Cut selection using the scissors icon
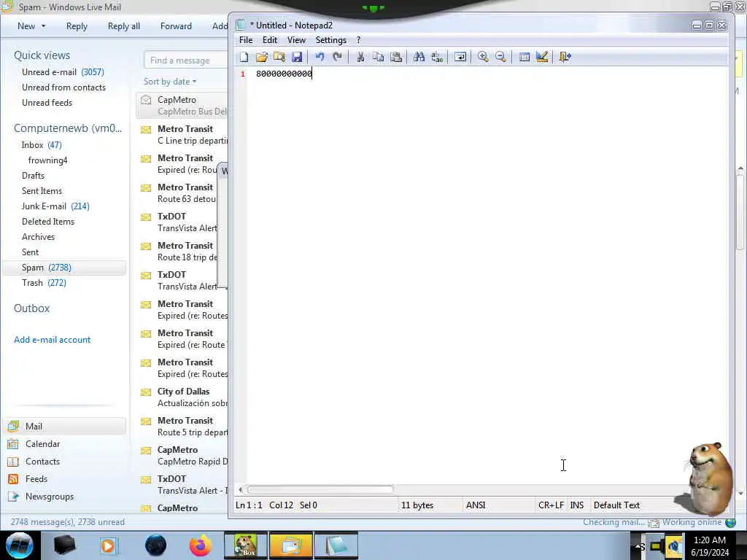 360,57
